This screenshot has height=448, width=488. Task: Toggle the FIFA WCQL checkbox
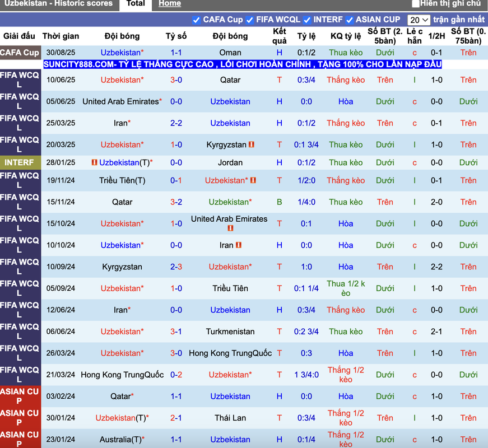249,20
